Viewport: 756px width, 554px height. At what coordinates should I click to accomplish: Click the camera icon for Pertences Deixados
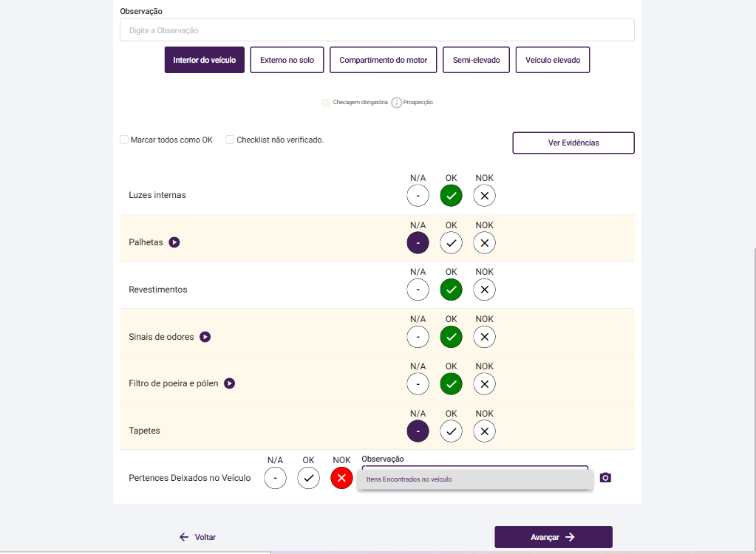[x=605, y=478]
